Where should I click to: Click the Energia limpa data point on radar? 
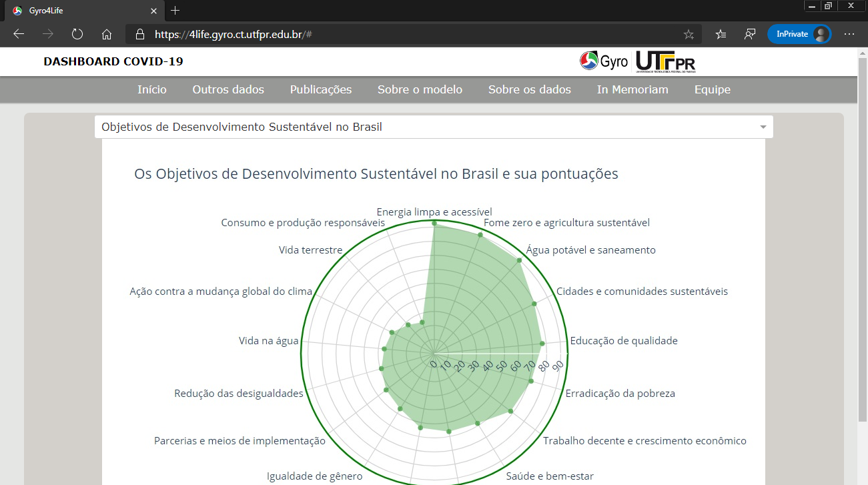click(x=434, y=223)
